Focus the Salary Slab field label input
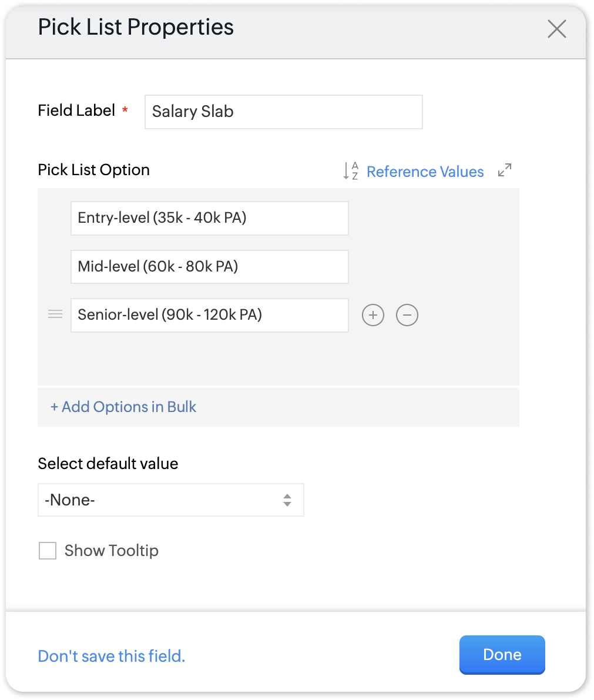This screenshot has height=700, width=594. click(x=283, y=112)
